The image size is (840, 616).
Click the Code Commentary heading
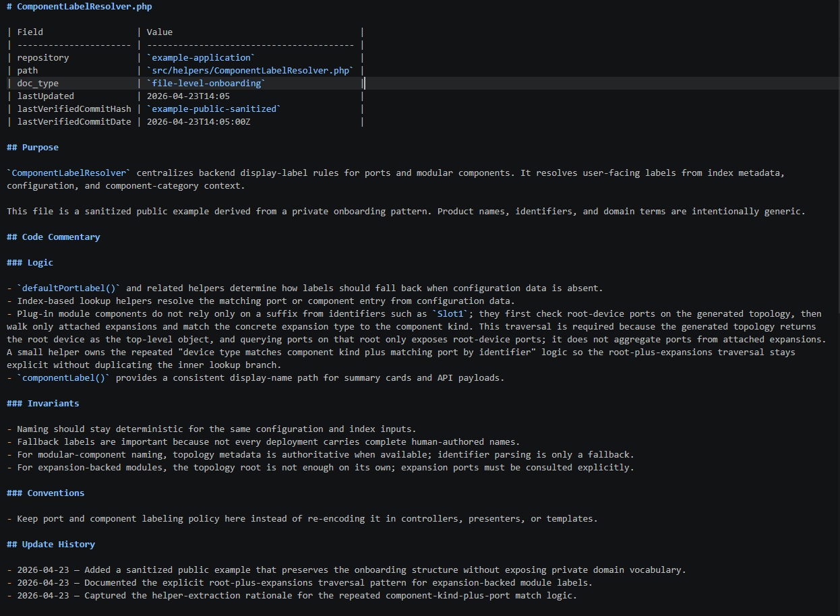pos(53,237)
